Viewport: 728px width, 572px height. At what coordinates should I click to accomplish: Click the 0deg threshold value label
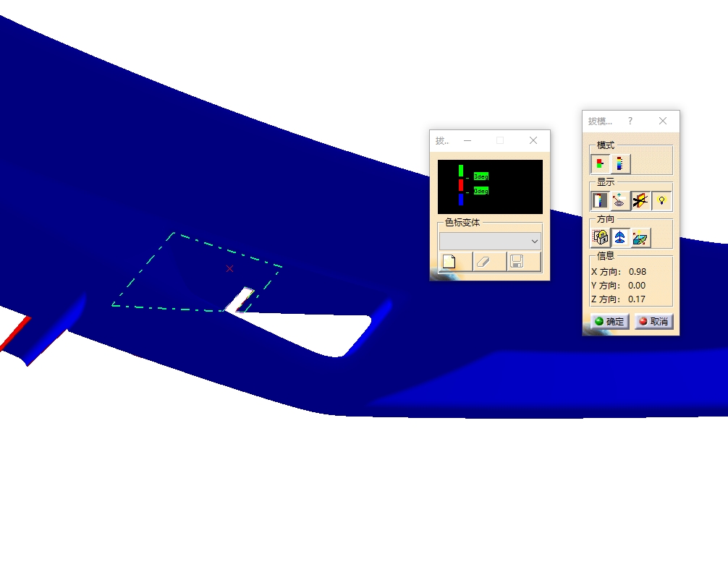pos(481,191)
